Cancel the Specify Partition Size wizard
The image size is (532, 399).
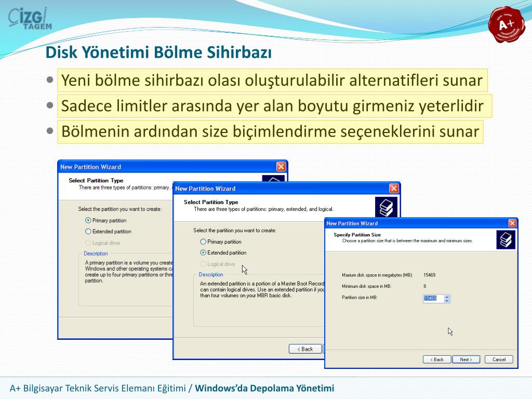(x=499, y=360)
